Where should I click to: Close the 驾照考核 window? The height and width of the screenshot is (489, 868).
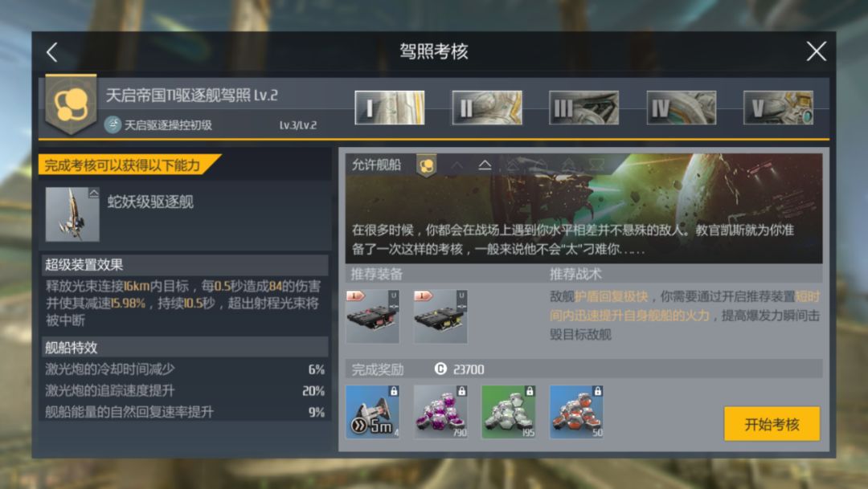pyautogui.click(x=816, y=51)
